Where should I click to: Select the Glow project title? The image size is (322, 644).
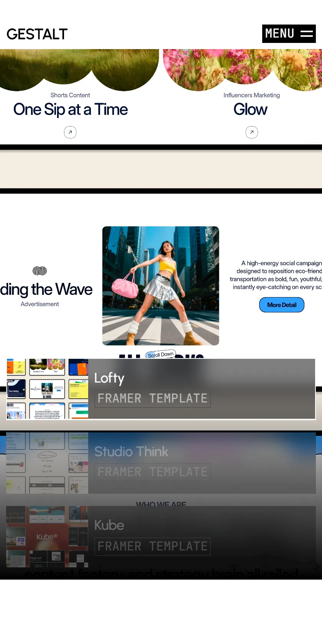tap(251, 110)
